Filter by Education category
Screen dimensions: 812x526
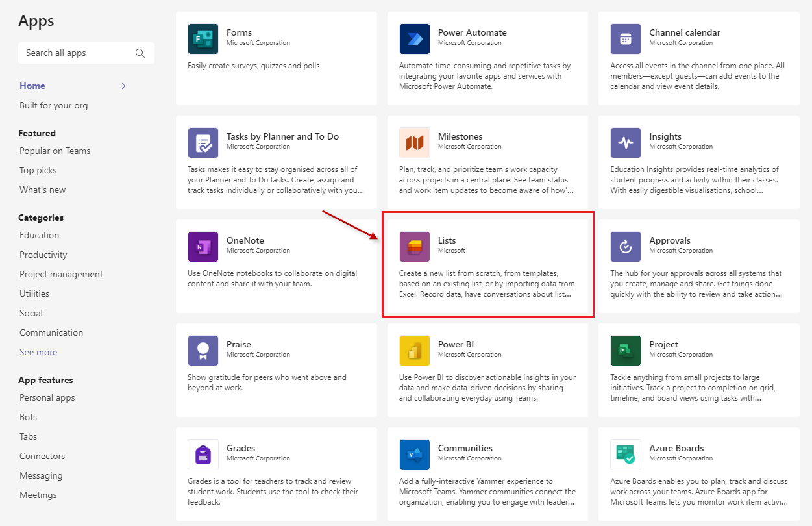pyautogui.click(x=40, y=235)
